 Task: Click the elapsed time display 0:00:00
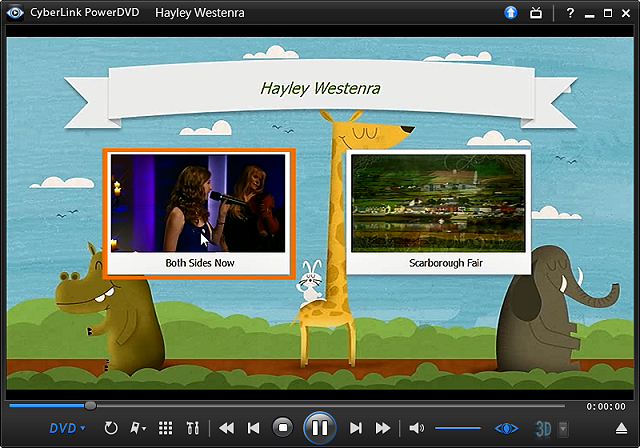[606, 406]
